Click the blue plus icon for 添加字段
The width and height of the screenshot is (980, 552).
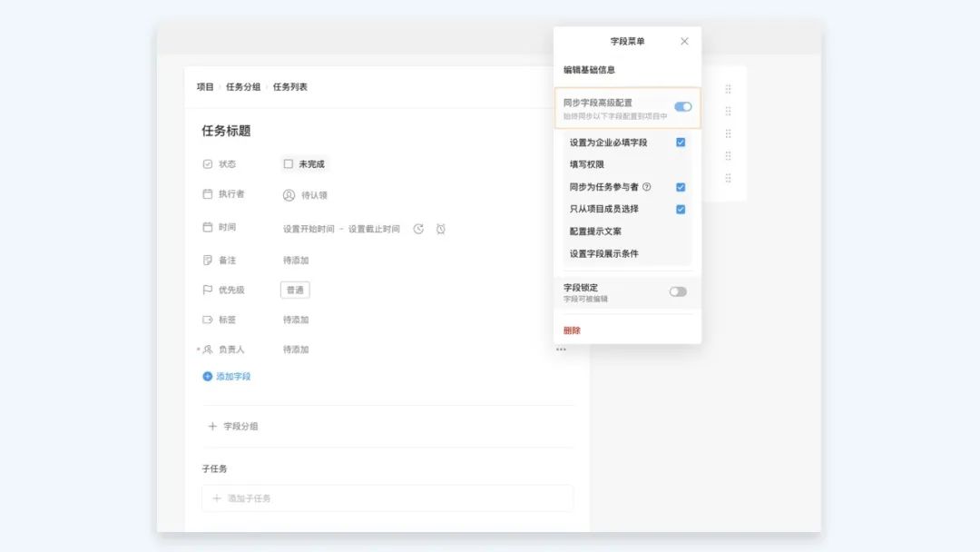tap(208, 376)
